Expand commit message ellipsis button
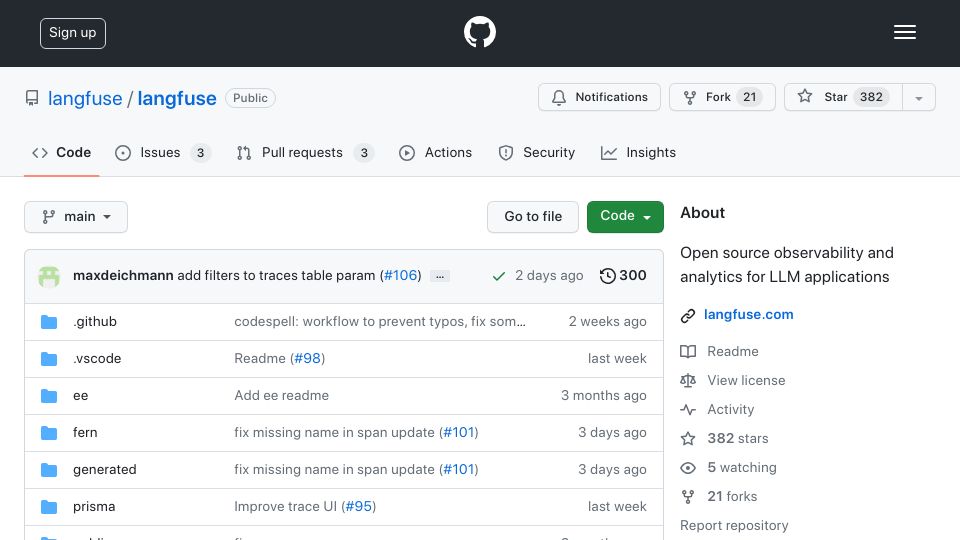 (x=440, y=276)
